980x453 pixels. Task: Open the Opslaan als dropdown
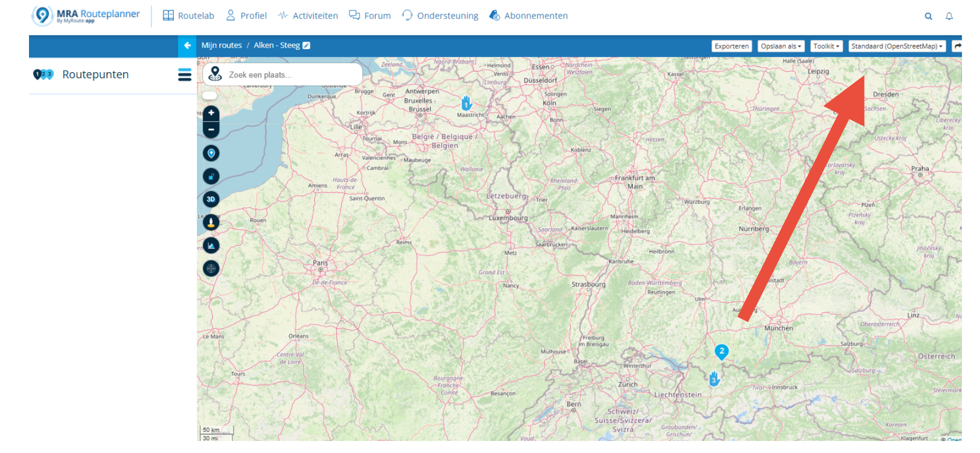781,47
